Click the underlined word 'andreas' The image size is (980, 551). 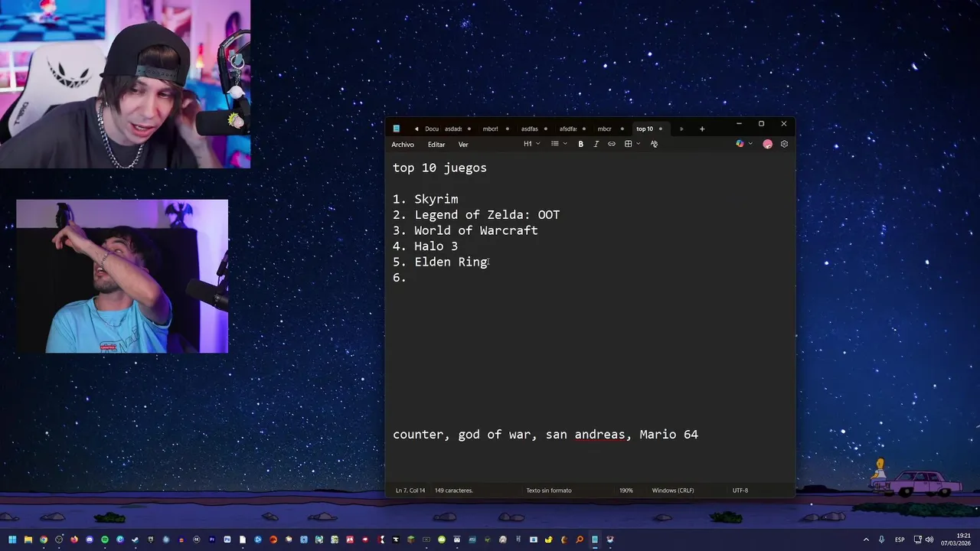pos(599,435)
